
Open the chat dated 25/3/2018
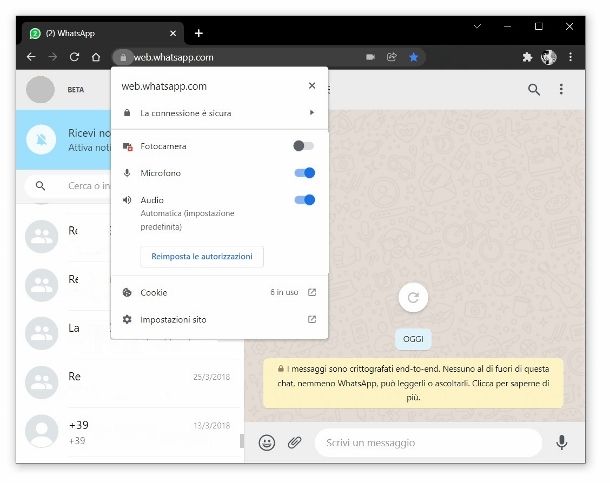click(x=128, y=383)
